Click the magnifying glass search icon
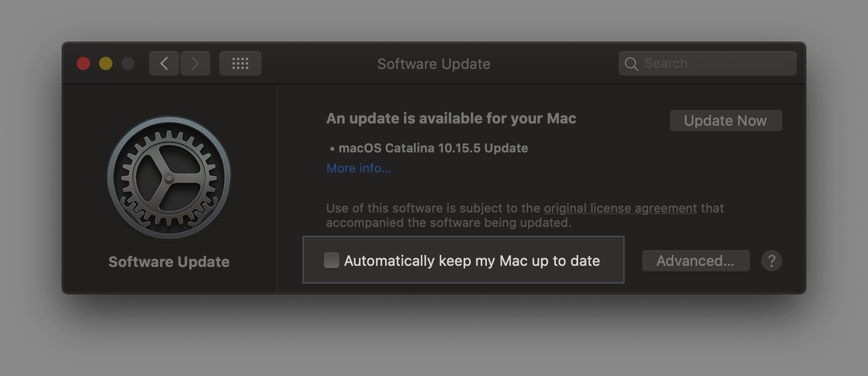Viewport: 868px width, 376px height. 632,64
